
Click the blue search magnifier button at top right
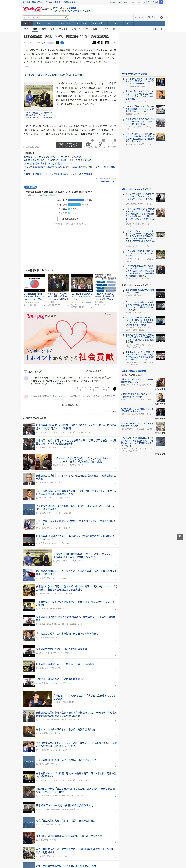[161, 2]
